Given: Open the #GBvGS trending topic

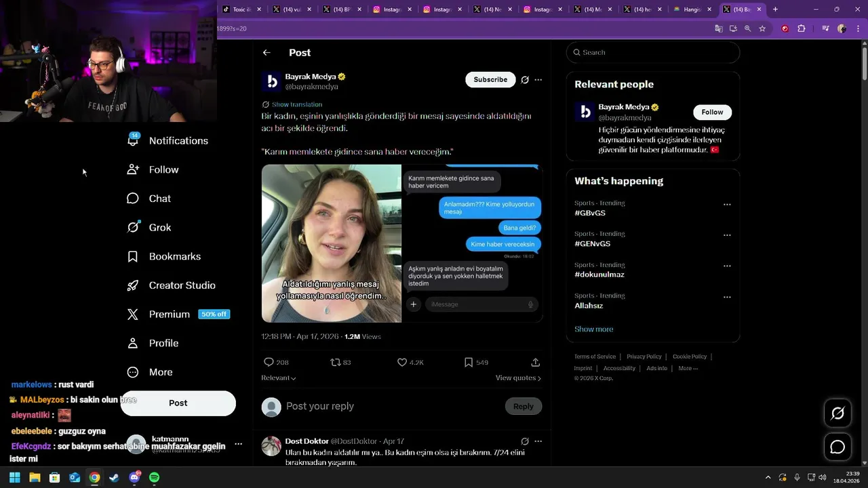Looking at the screenshot, I should pyautogui.click(x=590, y=213).
